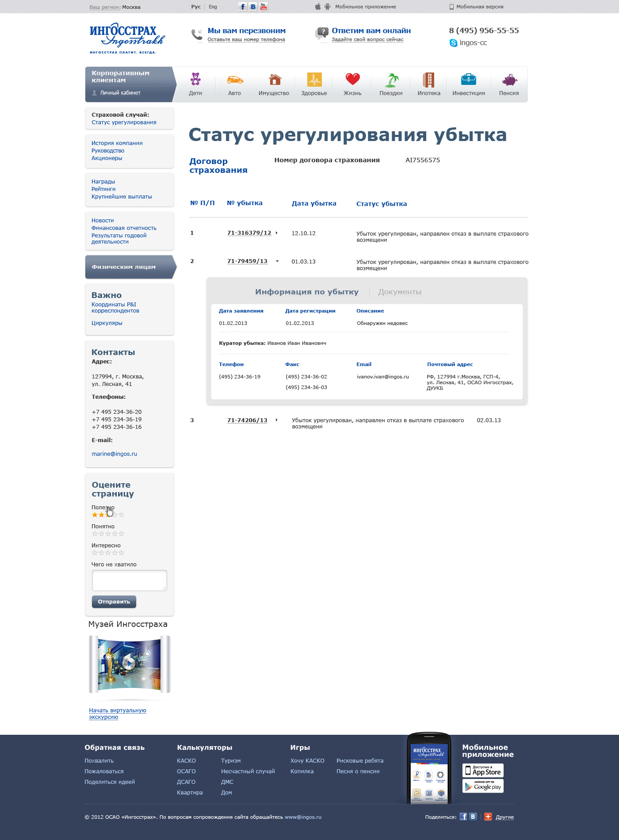
Task: Click the orange plus share icon in footer
Action: [488, 817]
